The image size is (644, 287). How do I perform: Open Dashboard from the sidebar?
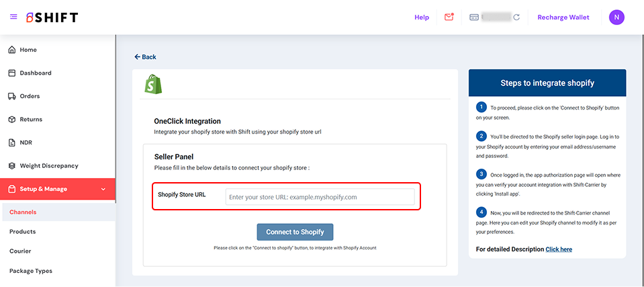(35, 73)
